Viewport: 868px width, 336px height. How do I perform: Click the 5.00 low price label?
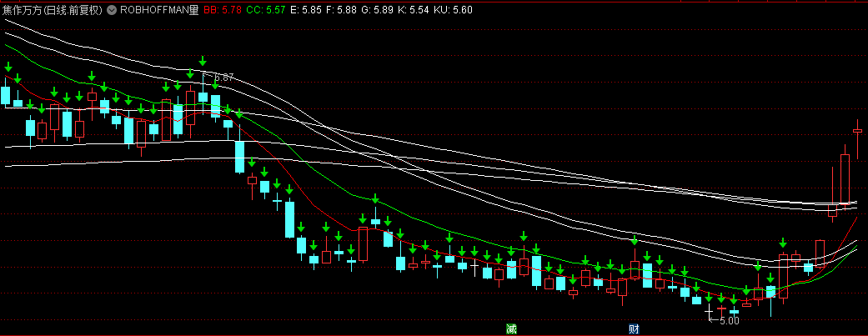point(730,320)
